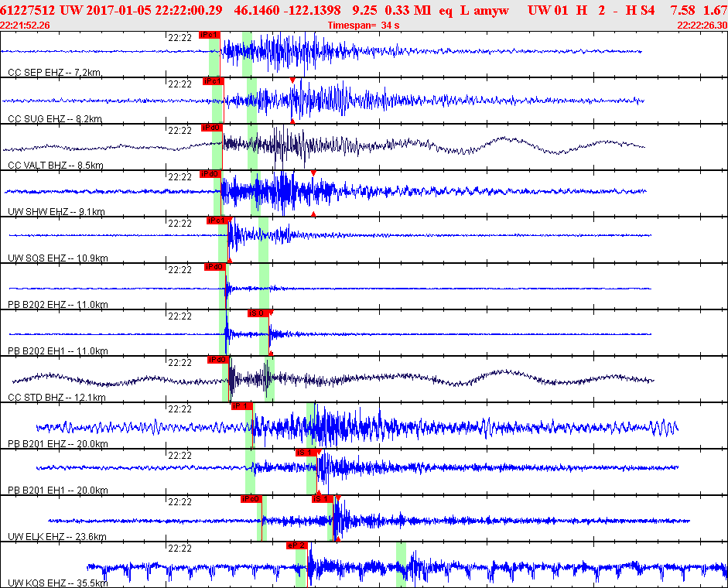Click the iPd0 pick flag on STD trace
Viewport: 728px width, 588px height.
217,360
